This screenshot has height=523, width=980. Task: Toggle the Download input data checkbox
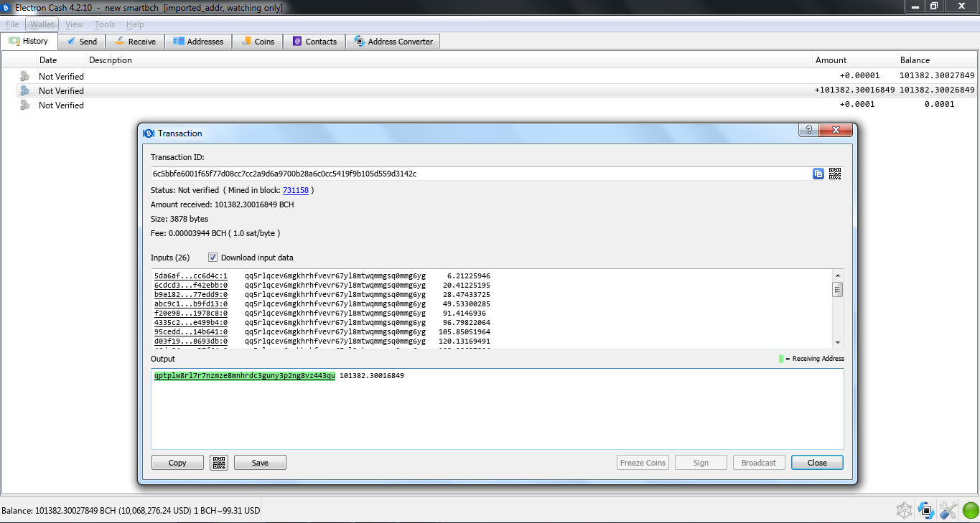(213, 258)
